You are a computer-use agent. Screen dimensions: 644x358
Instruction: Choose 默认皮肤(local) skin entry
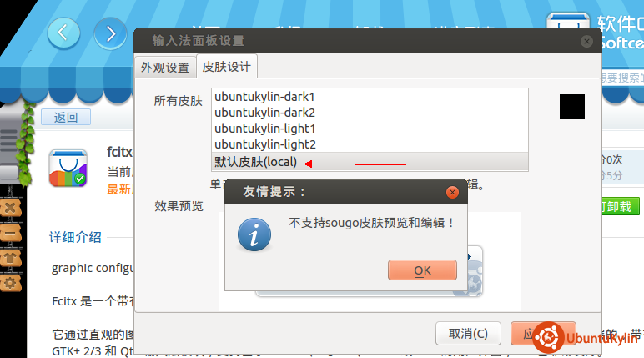[370, 162]
